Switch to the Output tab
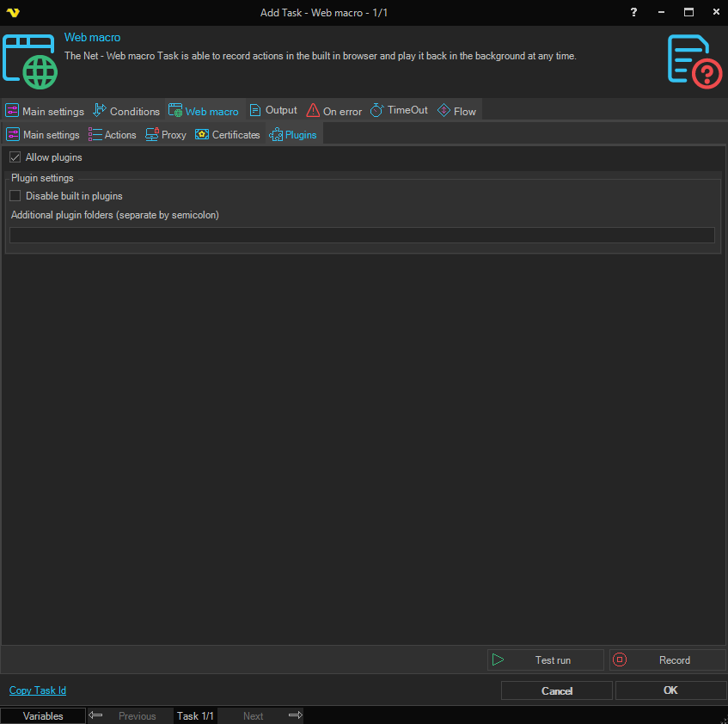 click(x=273, y=110)
